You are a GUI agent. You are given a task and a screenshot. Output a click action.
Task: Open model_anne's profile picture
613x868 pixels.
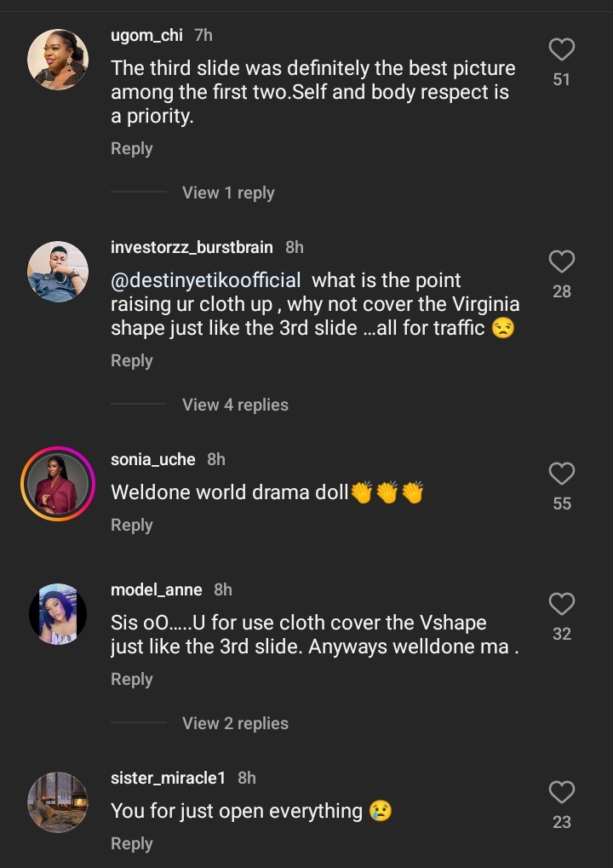pos(58,613)
